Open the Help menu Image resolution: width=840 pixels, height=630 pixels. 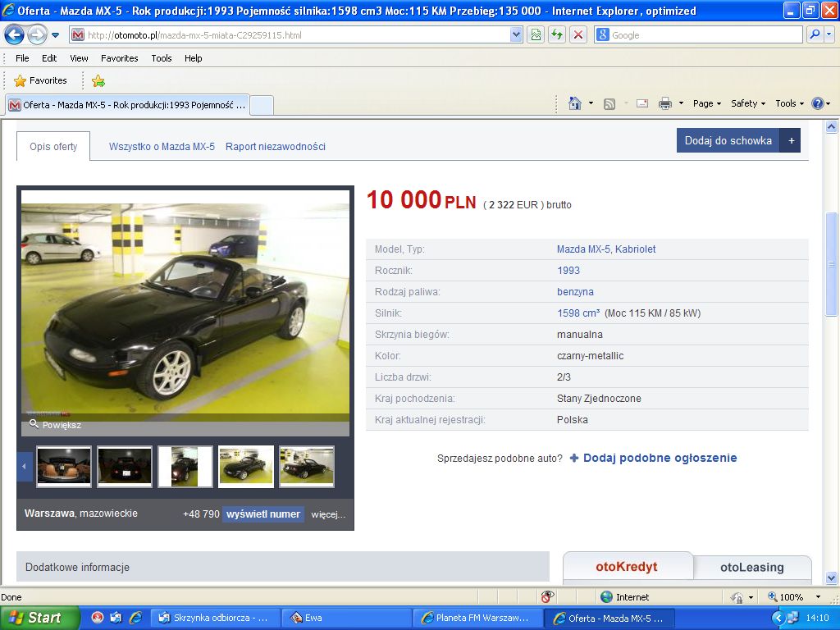tap(194, 58)
